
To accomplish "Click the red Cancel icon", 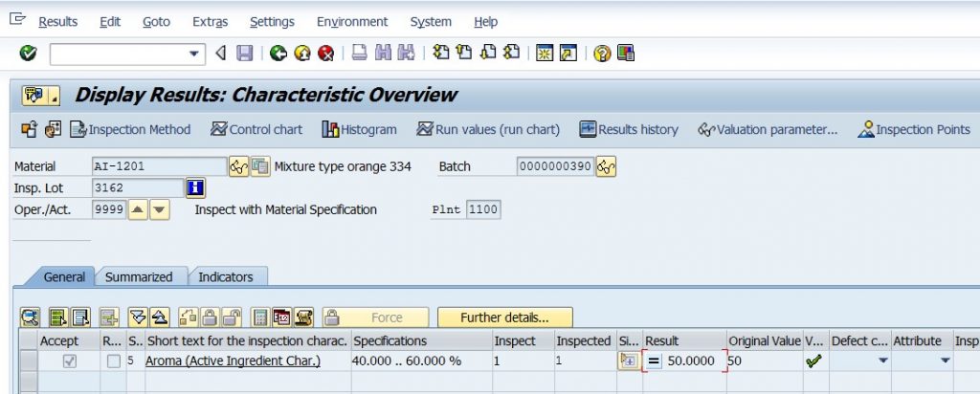I will (x=325, y=53).
